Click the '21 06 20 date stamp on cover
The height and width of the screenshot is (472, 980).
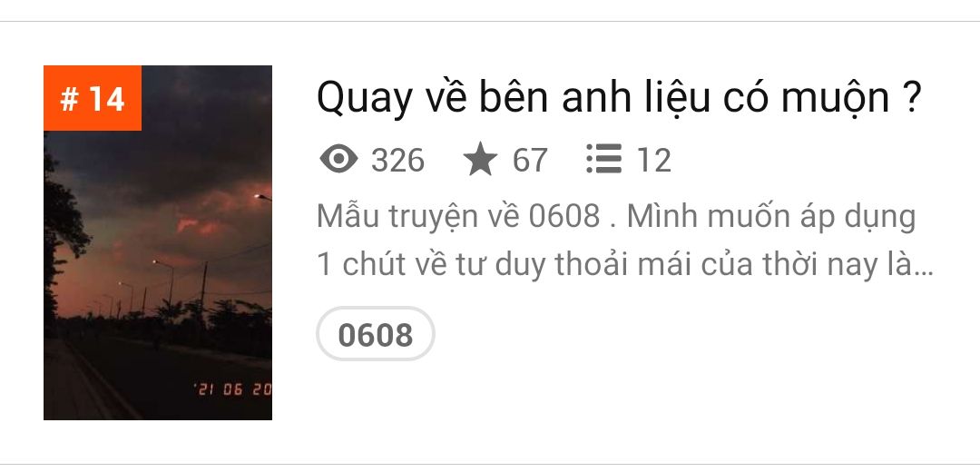point(233,389)
